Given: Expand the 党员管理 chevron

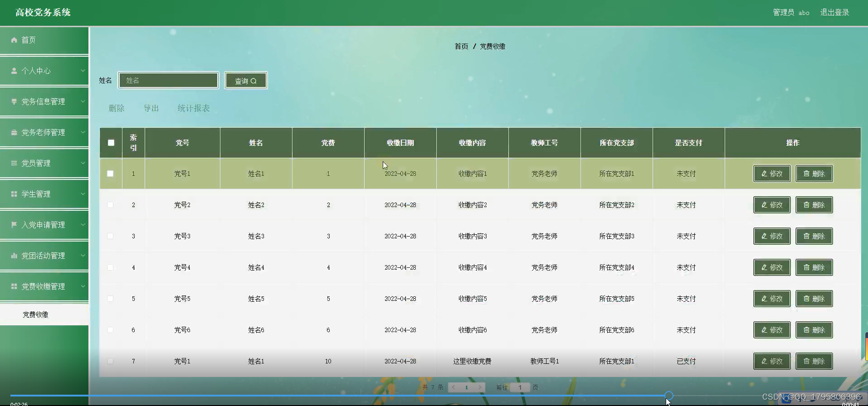Looking at the screenshot, I should [x=83, y=163].
